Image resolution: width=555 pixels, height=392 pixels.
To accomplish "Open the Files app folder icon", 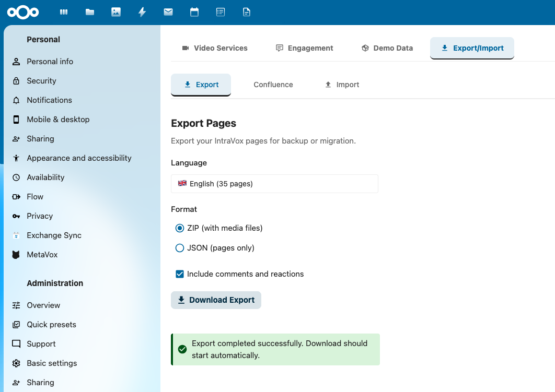I will (x=90, y=12).
